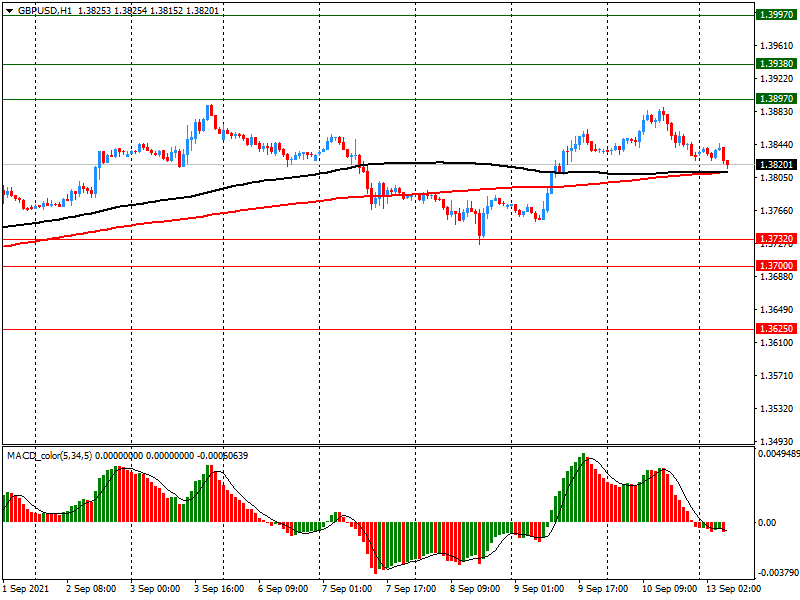Select the red horizontal line at 1.37320
This screenshot has width=800, height=600.
pyautogui.click(x=378, y=239)
